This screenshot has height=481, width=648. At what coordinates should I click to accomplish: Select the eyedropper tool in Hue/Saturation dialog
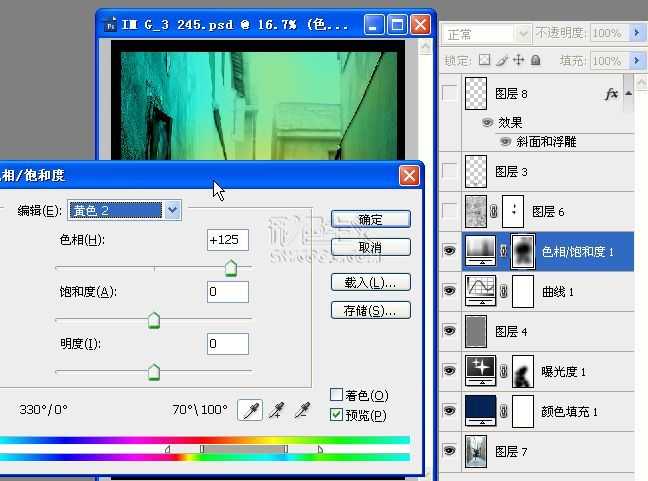(250, 410)
